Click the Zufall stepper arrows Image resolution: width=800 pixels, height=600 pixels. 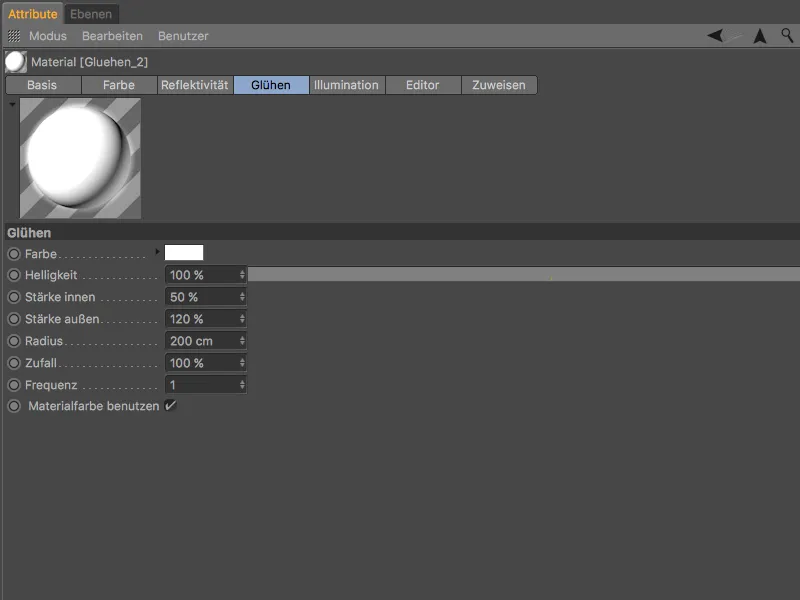[x=242, y=363]
